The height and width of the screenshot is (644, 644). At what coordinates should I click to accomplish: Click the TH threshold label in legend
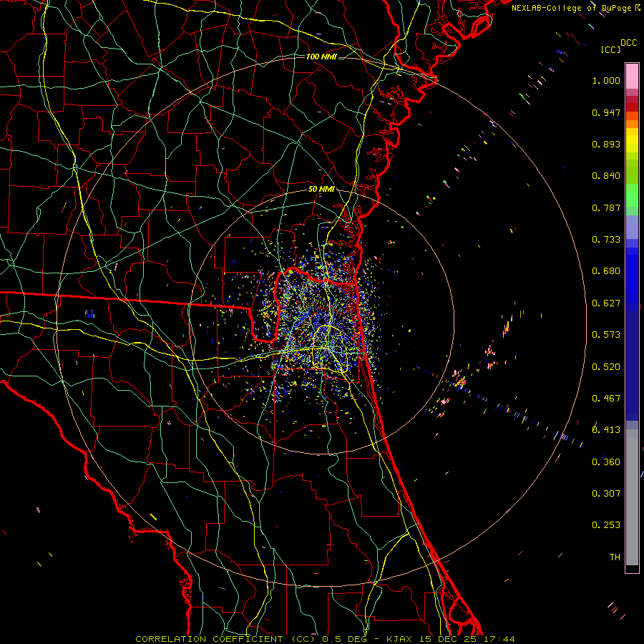(615, 557)
